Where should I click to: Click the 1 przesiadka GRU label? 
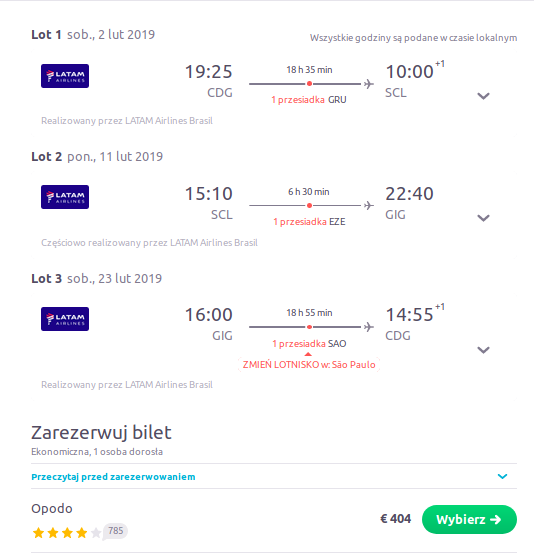click(x=309, y=100)
